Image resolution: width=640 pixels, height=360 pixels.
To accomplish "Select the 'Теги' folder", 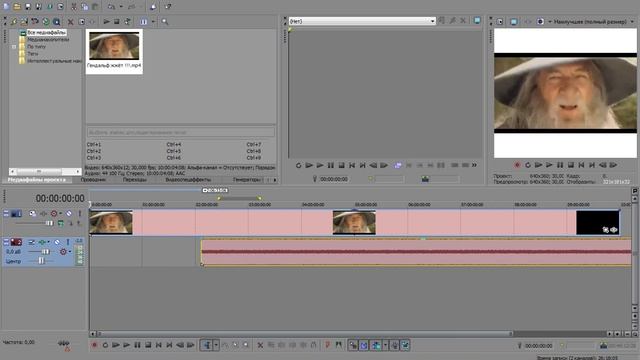I will (x=33, y=53).
